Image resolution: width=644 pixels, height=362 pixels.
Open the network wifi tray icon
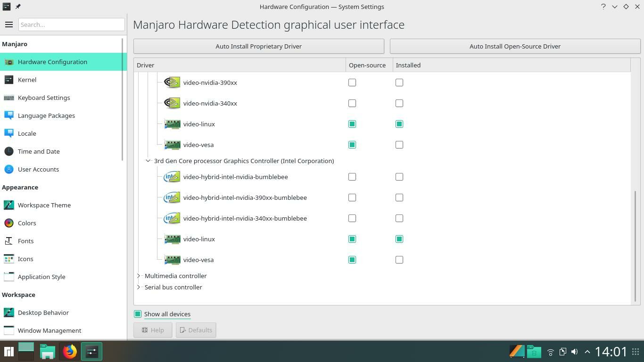tap(550, 352)
